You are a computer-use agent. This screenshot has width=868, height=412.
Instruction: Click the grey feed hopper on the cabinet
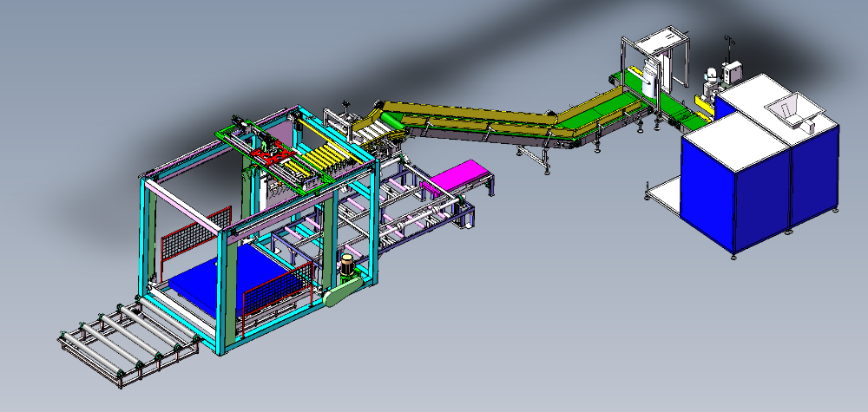[x=784, y=109]
